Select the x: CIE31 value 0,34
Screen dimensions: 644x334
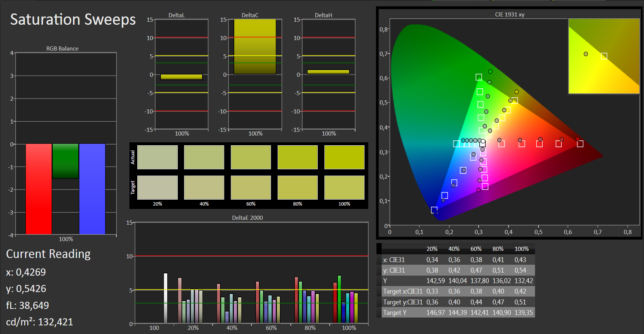(x=432, y=260)
